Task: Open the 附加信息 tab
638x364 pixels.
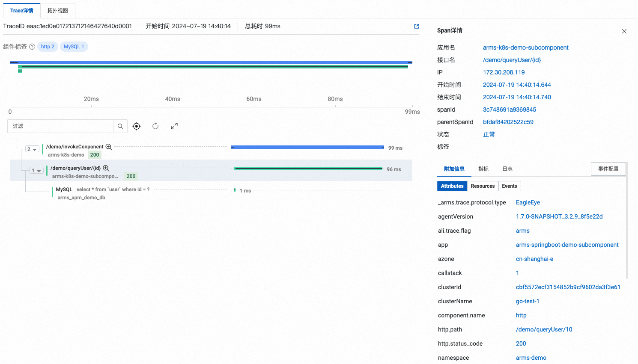Action: click(x=454, y=169)
